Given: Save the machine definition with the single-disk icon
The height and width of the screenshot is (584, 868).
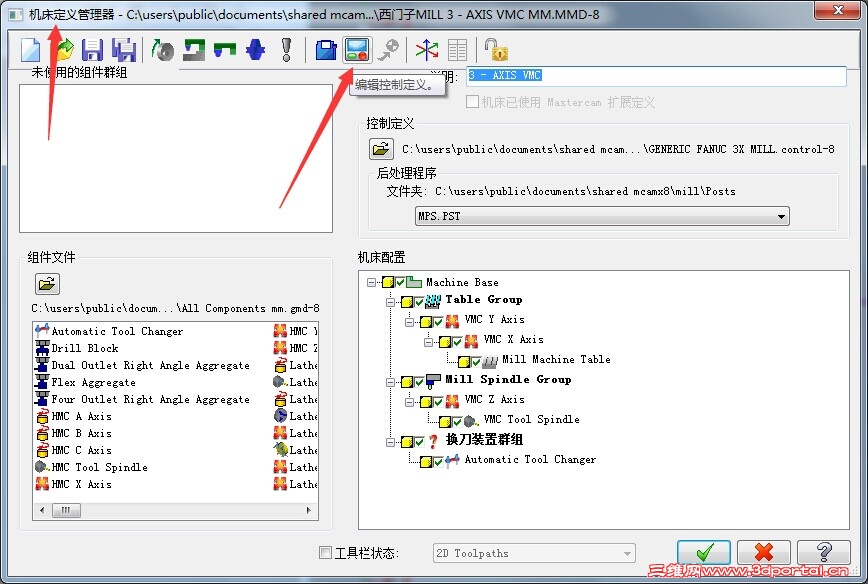Looking at the screenshot, I should click(92, 50).
